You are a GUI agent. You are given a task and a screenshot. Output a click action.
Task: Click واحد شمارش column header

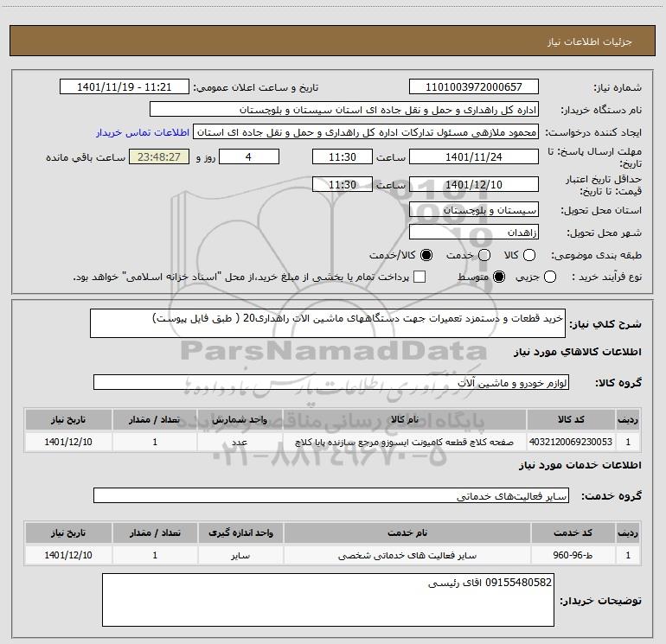click(240, 420)
